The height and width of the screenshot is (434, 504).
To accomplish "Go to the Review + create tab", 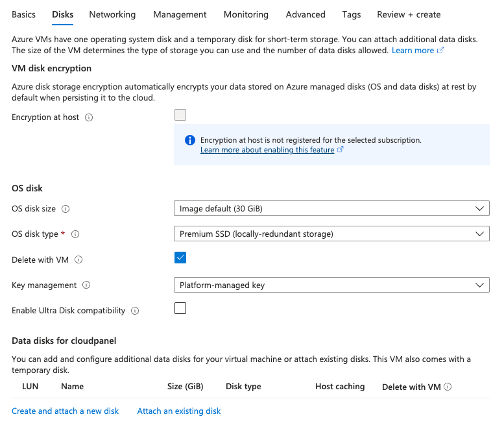I will [408, 14].
